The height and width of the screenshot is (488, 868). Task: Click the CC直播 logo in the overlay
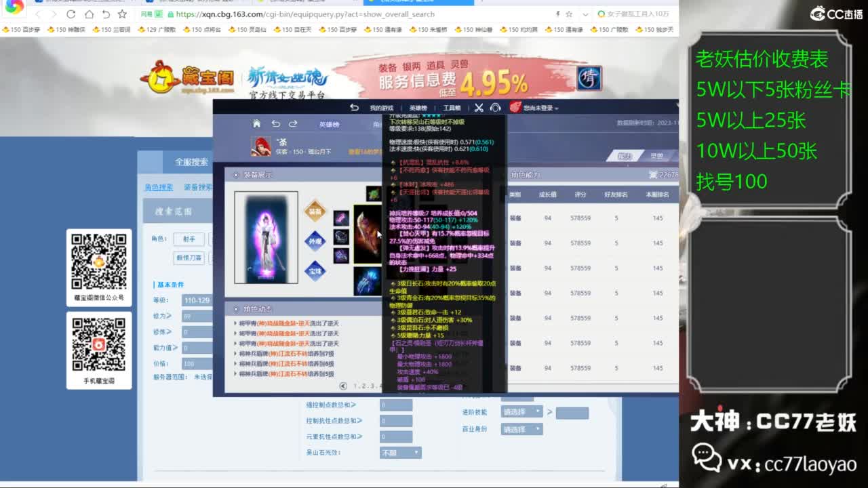836,14
